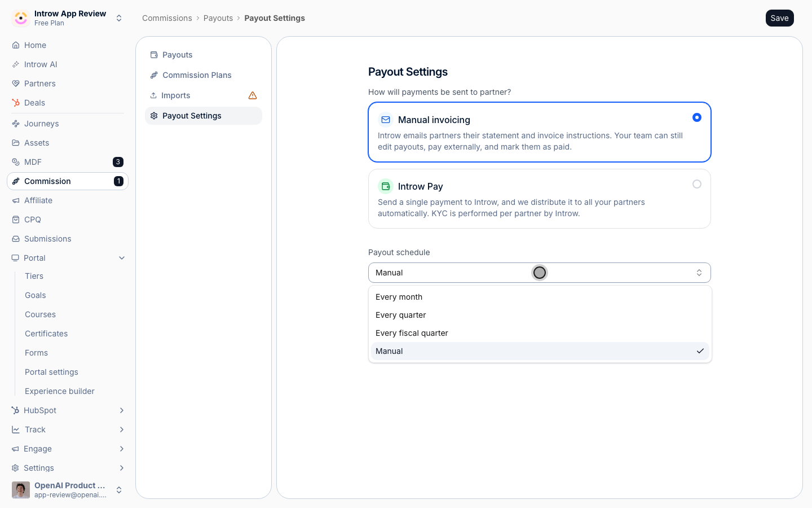Expand the workspace switcher chevrons

tap(119, 18)
